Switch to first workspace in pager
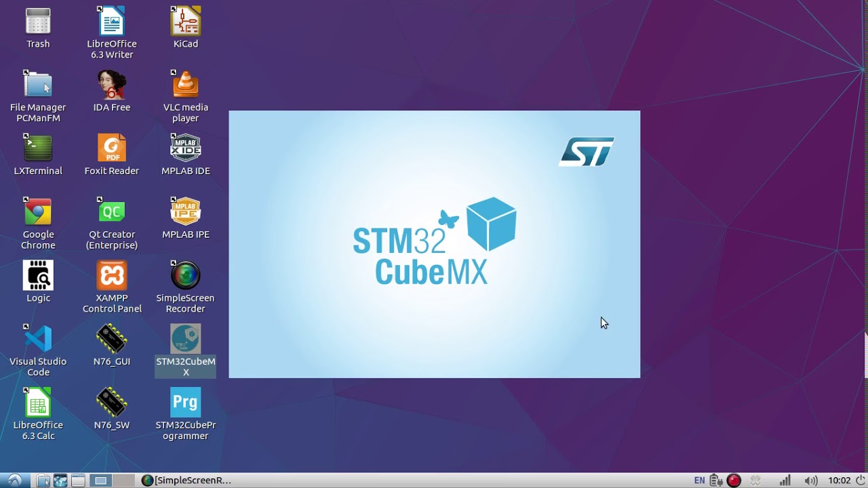The width and height of the screenshot is (868, 488). pos(101,481)
